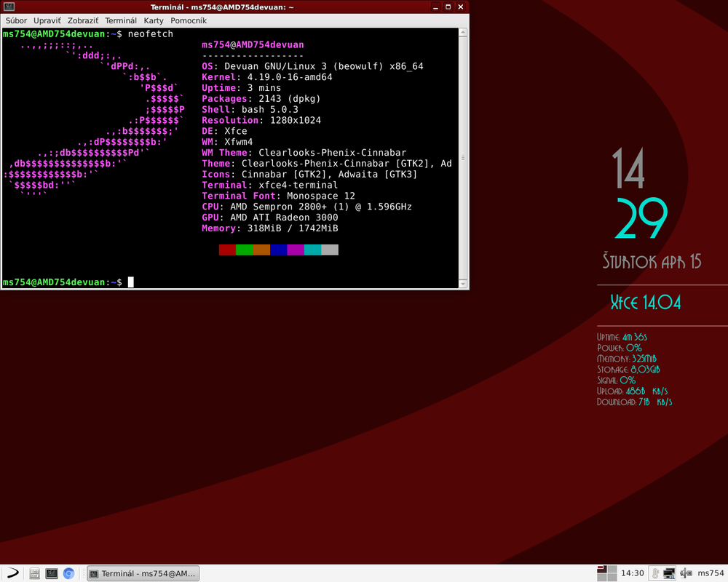The image size is (728, 582).
Task: Open the temperature sensor tray icon
Action: pyautogui.click(x=655, y=574)
